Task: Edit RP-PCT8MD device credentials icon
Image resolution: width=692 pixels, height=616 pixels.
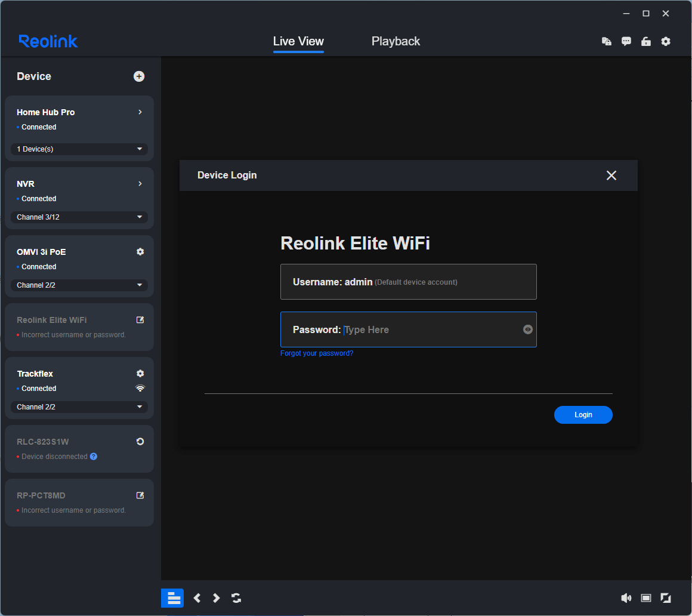Action: 140,495
